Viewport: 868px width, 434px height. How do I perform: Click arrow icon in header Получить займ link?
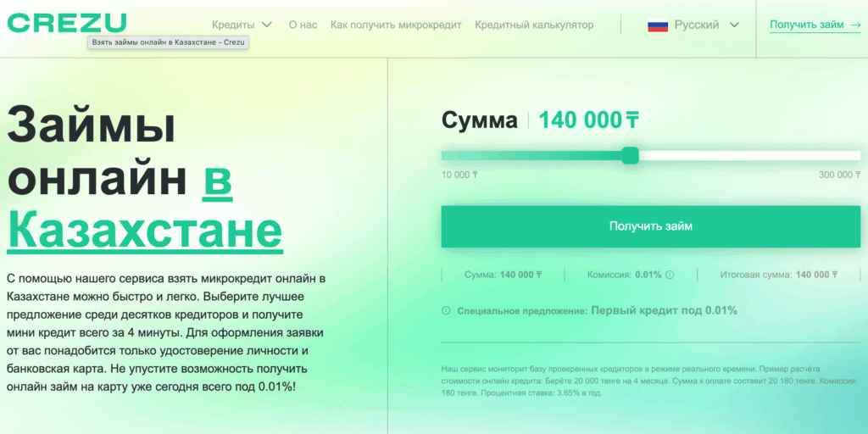(x=855, y=25)
